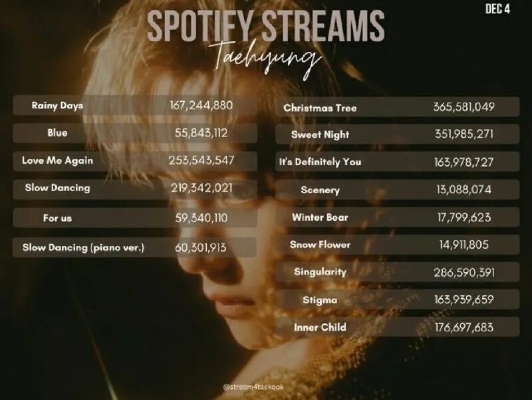Select Slow Dancing (piano ver.) row
Viewport: 532px width, 400px height.
[135, 247]
